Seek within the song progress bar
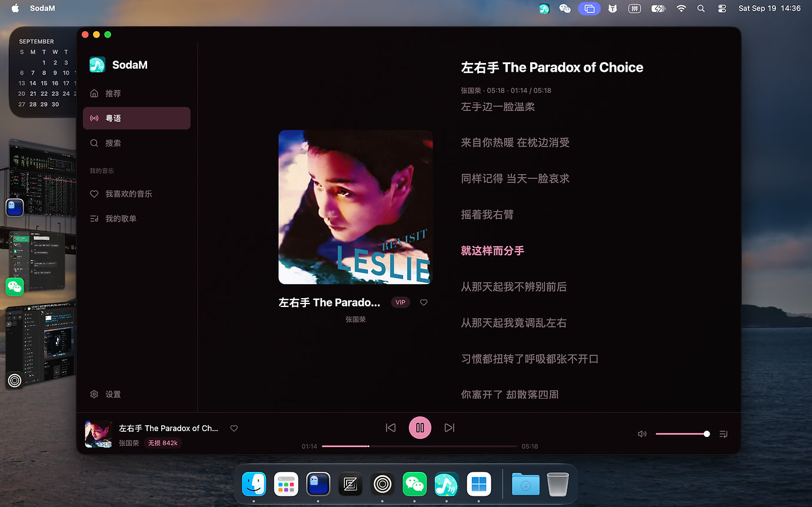 pos(420,446)
